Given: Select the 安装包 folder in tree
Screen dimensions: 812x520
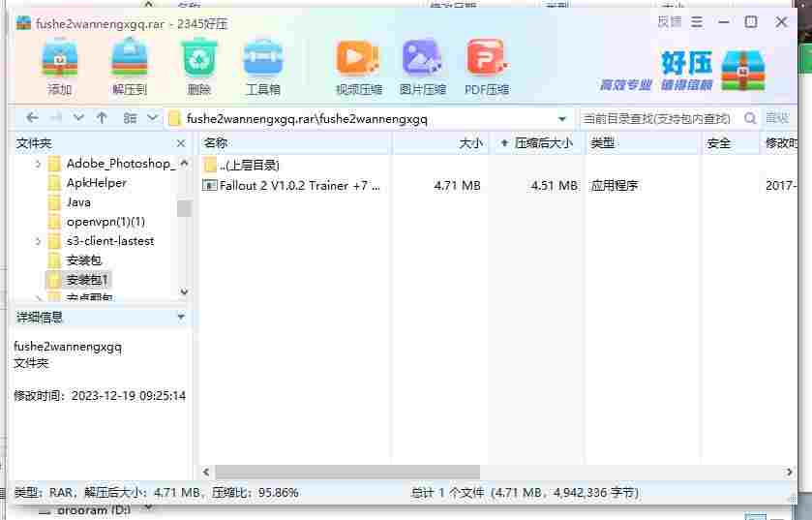Looking at the screenshot, I should pos(84,260).
